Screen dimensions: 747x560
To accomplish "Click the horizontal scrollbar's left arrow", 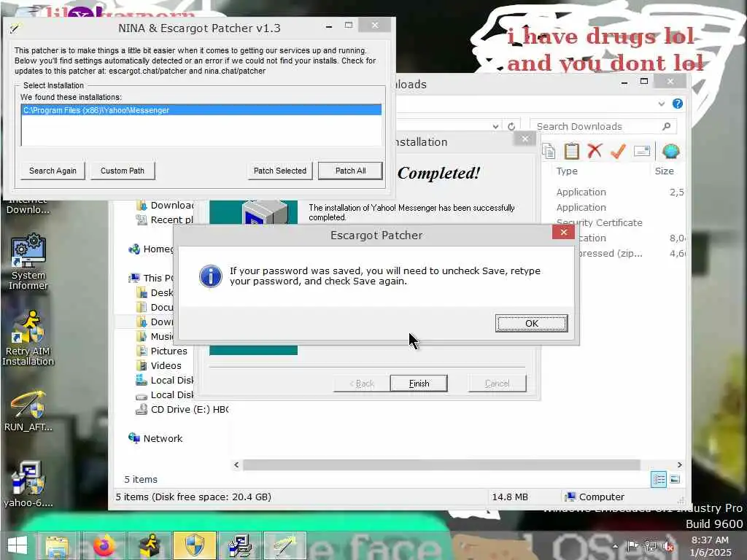I will coord(236,464).
